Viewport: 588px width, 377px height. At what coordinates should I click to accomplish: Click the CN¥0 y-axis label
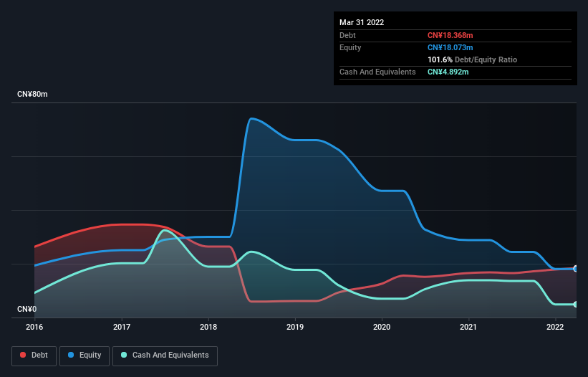(26, 309)
